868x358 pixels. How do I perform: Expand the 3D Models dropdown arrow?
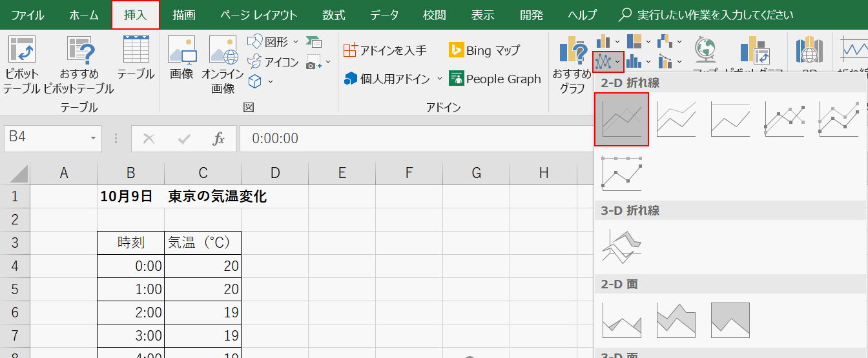[x=271, y=82]
